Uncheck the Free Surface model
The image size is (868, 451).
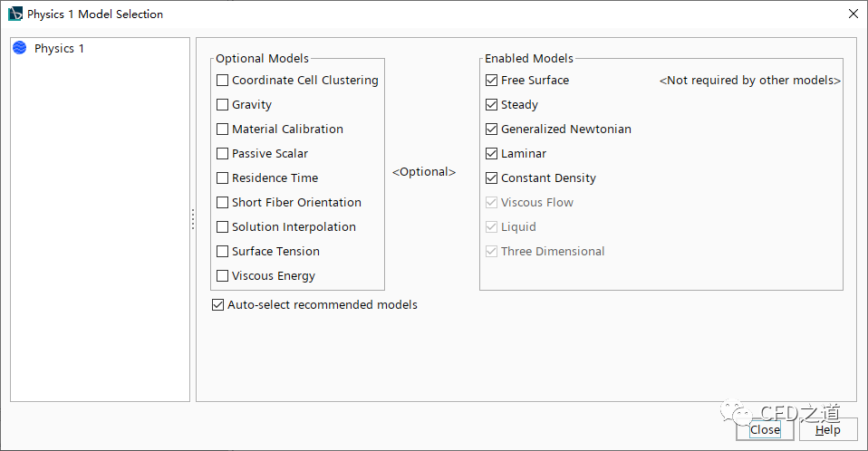point(492,81)
